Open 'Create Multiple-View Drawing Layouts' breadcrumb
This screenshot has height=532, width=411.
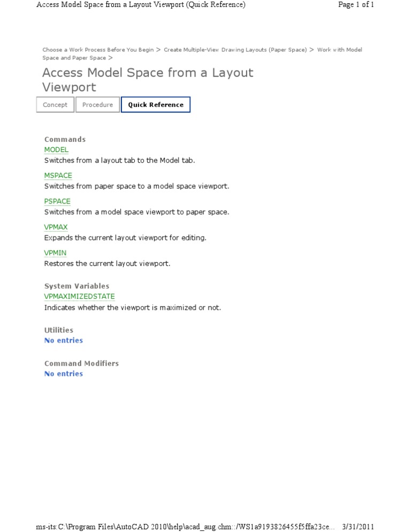tap(235, 50)
